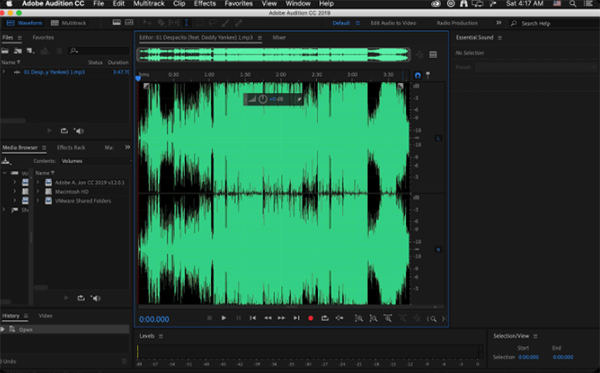Select the Lasso Selection tool

tap(212, 23)
